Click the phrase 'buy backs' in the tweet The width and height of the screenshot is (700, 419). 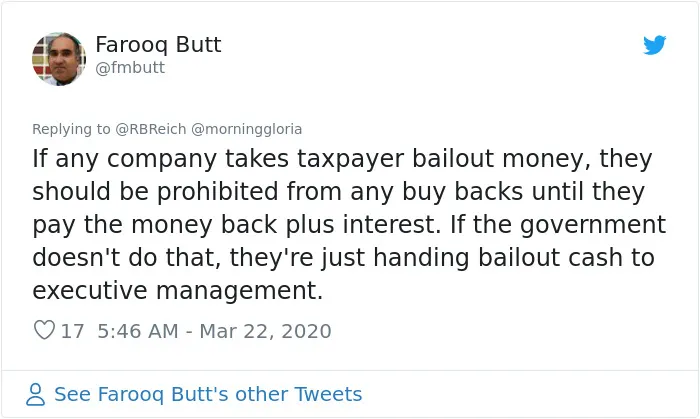point(462,191)
